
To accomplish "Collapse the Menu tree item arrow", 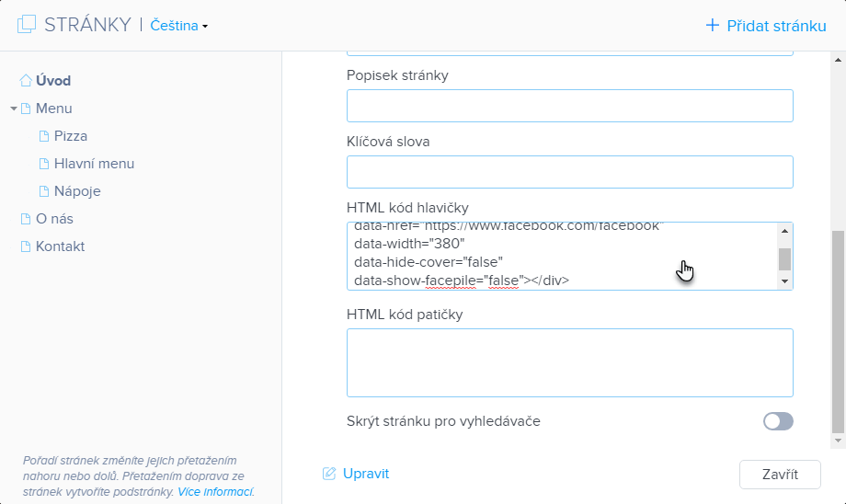I will coord(14,109).
